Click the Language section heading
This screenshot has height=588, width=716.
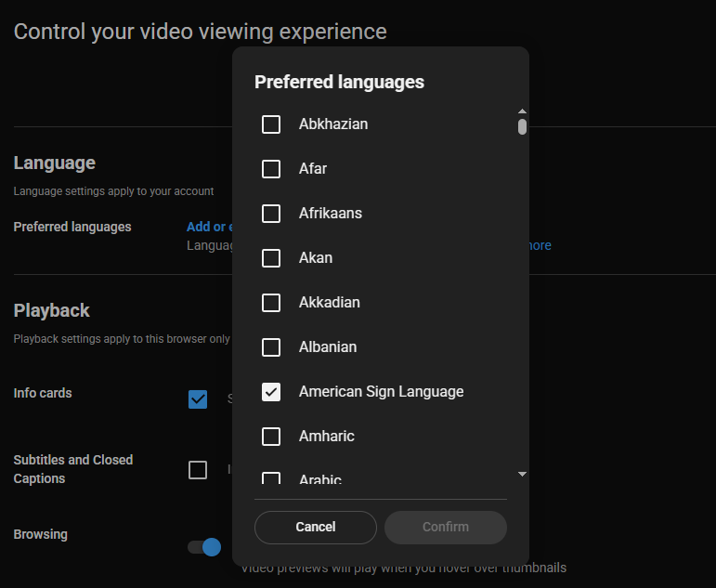click(x=55, y=163)
